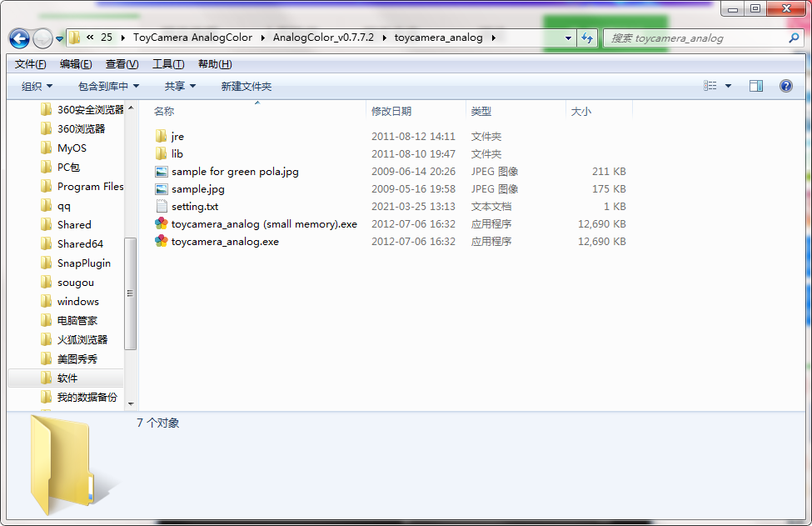
Task: Click the sidebar scrollbar up arrow
Action: [x=131, y=108]
